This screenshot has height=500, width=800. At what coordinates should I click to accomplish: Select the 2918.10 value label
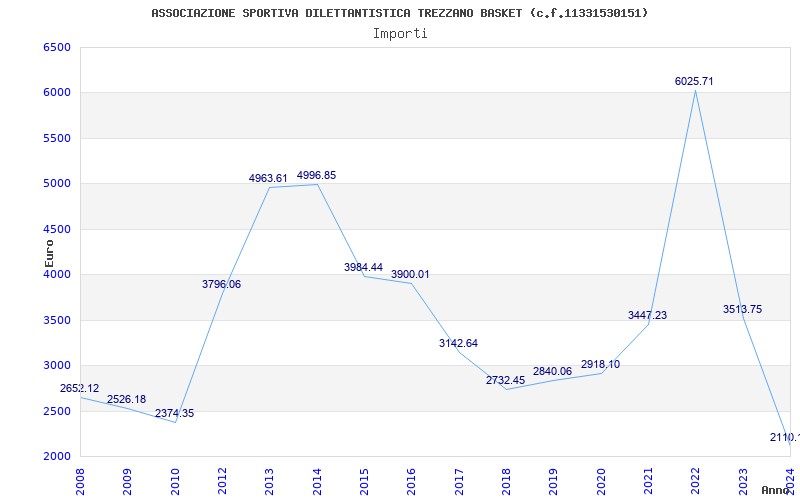600,365
